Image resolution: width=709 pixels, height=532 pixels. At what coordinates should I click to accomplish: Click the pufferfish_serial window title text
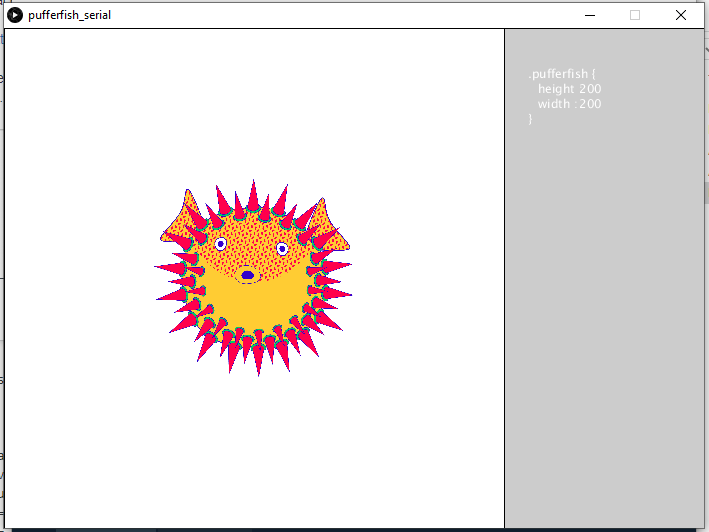(x=70, y=15)
